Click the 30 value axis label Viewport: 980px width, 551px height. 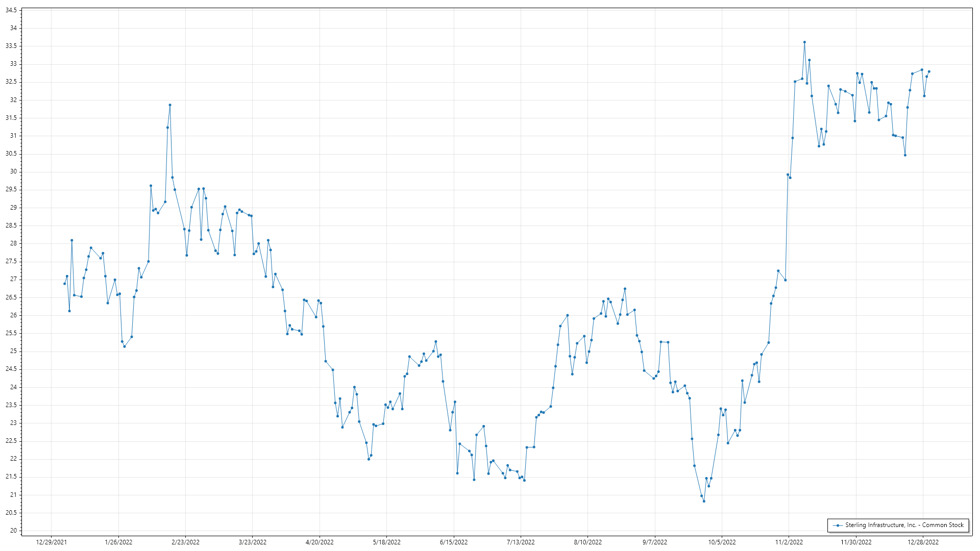tap(13, 171)
